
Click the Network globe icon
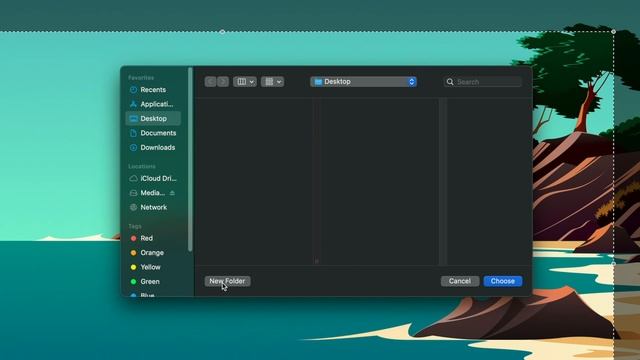click(x=133, y=207)
